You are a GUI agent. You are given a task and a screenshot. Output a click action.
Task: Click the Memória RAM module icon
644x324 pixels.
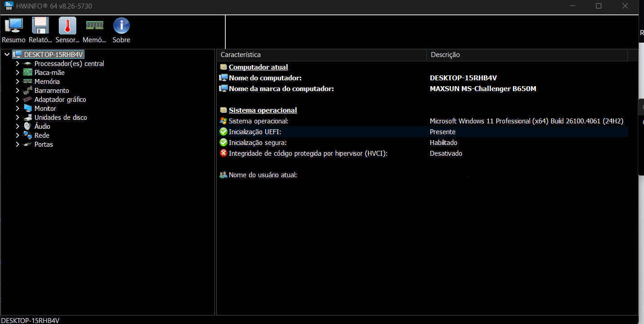94,30
